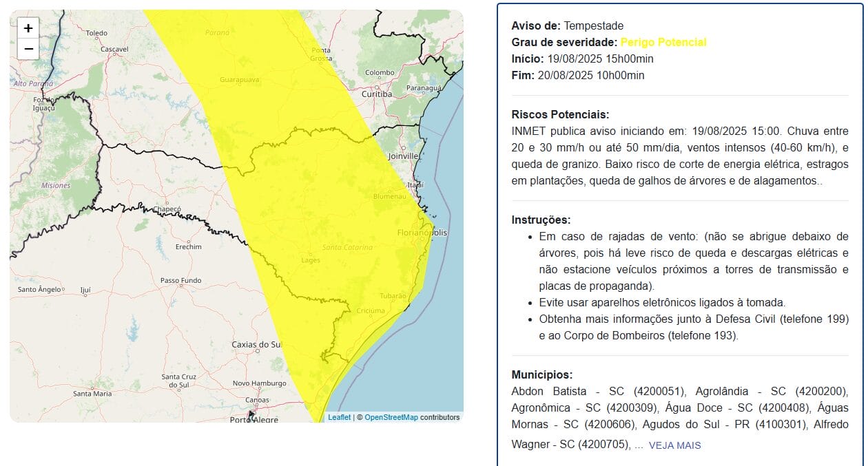Viewport: 868px width, 466px height.
Task: Click Caxias do Sul on the map
Action: [x=257, y=344]
